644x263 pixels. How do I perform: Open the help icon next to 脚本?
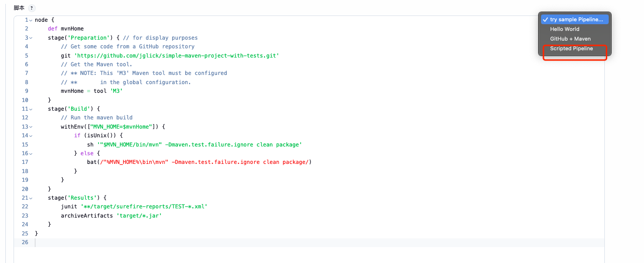[x=32, y=8]
